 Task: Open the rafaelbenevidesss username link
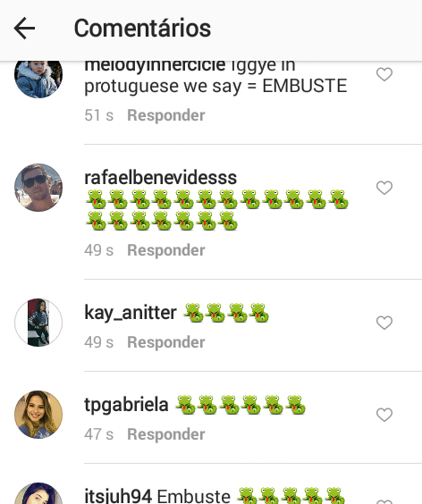coord(161,178)
